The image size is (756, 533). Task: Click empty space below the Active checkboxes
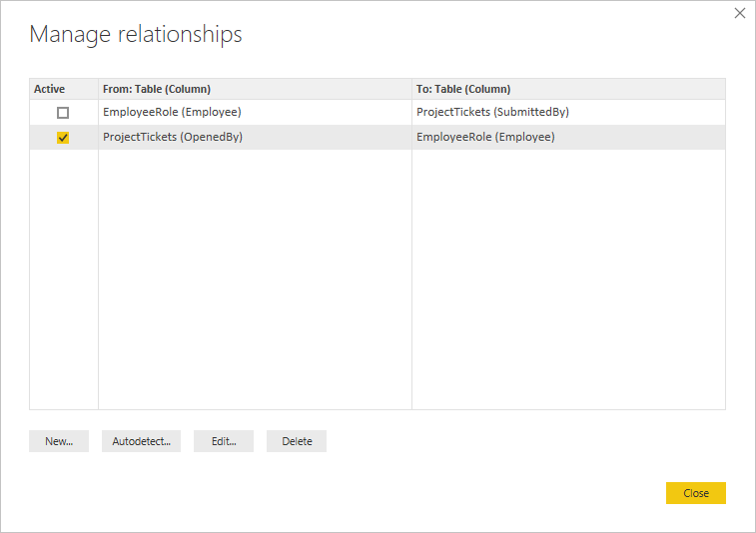(x=64, y=279)
